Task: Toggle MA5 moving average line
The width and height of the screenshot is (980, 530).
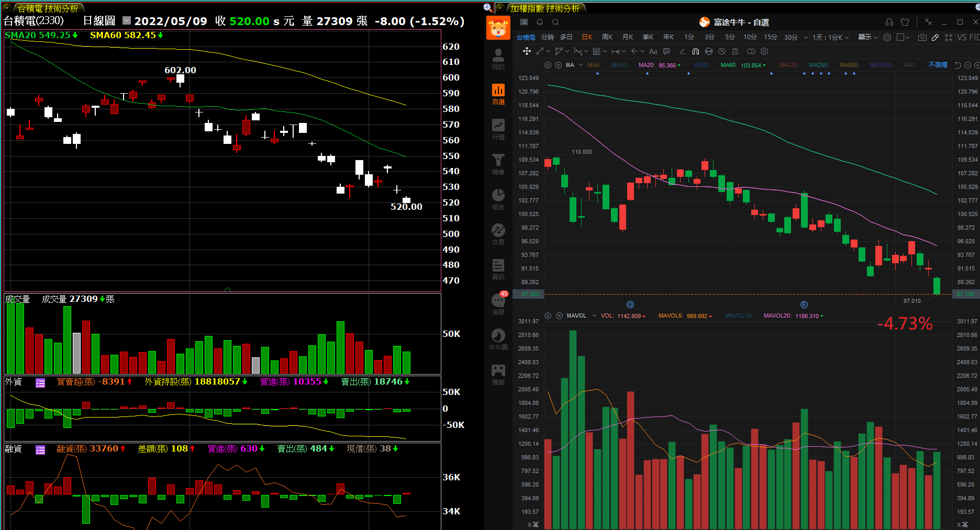Action: point(594,65)
